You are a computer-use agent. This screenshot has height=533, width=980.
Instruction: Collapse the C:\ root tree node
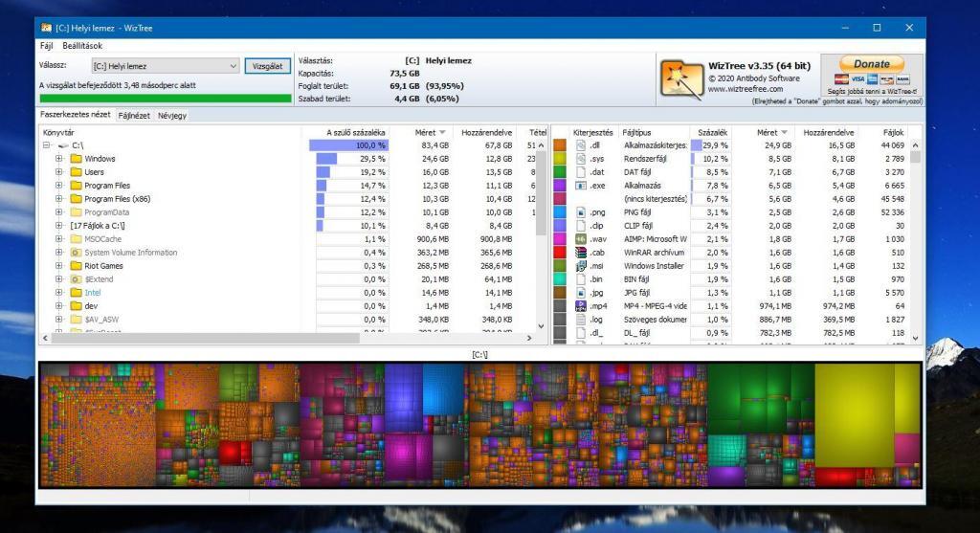tap(46, 145)
